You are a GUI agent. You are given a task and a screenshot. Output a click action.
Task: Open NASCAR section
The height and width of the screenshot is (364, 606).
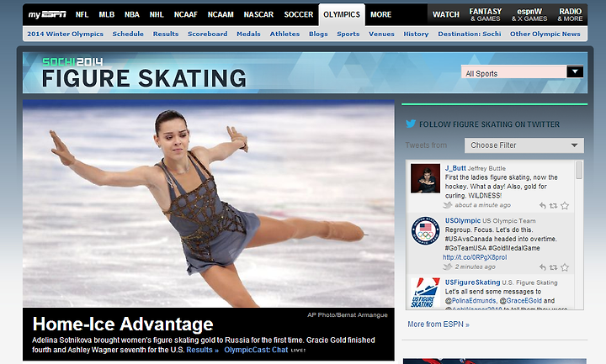coord(258,14)
